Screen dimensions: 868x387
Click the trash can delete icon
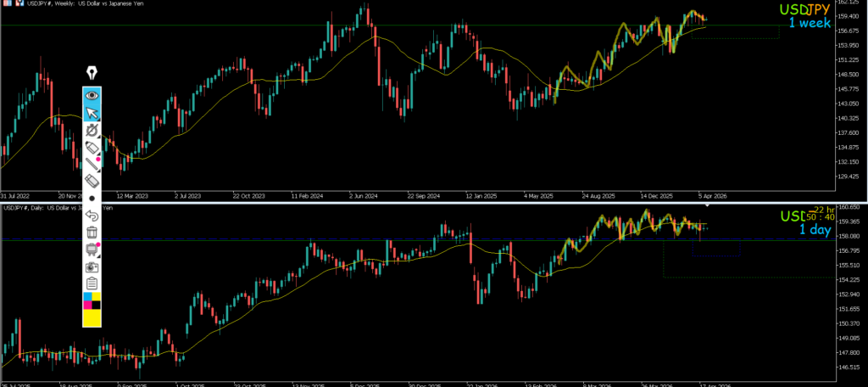click(x=92, y=232)
